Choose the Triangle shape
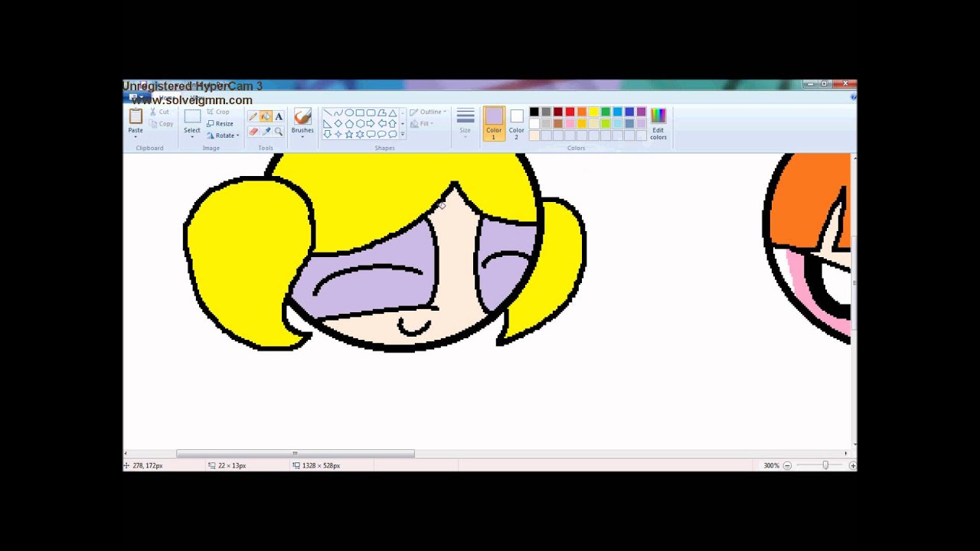 click(392, 113)
